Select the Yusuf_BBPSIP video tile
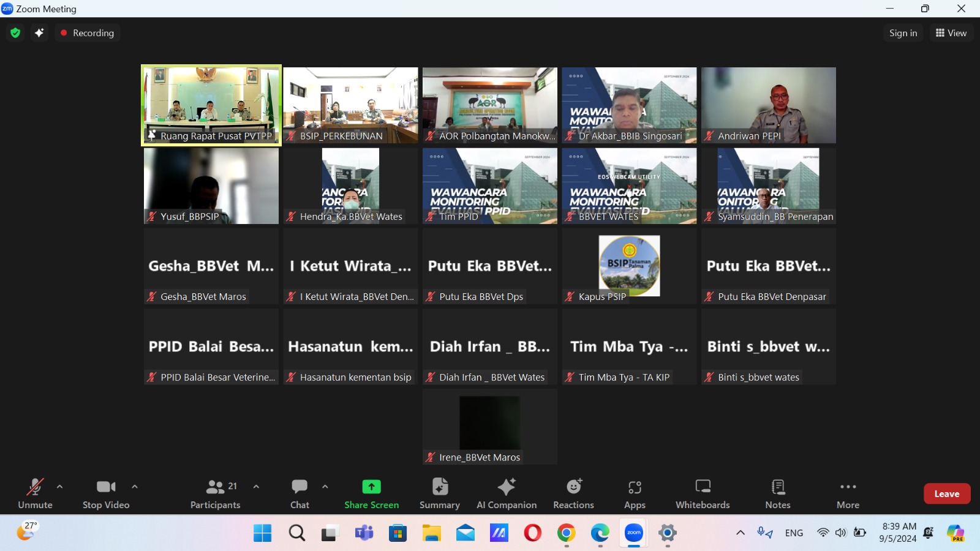The width and height of the screenshot is (980, 551). point(211,186)
